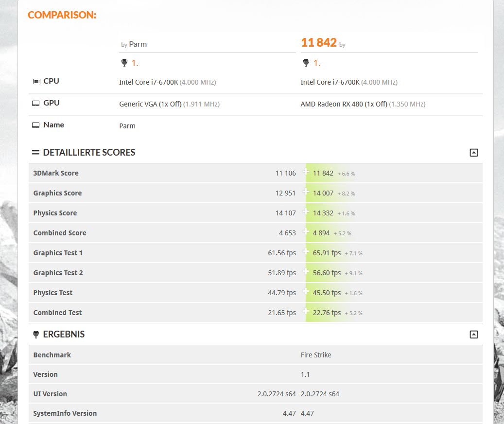This screenshot has width=504, height=424.
Task: Select the 56.60 fps value
Action: pos(327,273)
